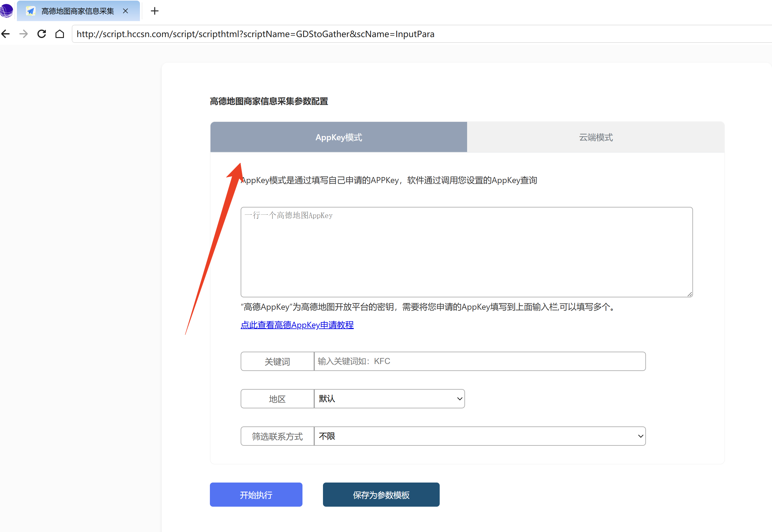Image resolution: width=772 pixels, height=532 pixels.
Task: Open the browser home page icon
Action: point(60,34)
